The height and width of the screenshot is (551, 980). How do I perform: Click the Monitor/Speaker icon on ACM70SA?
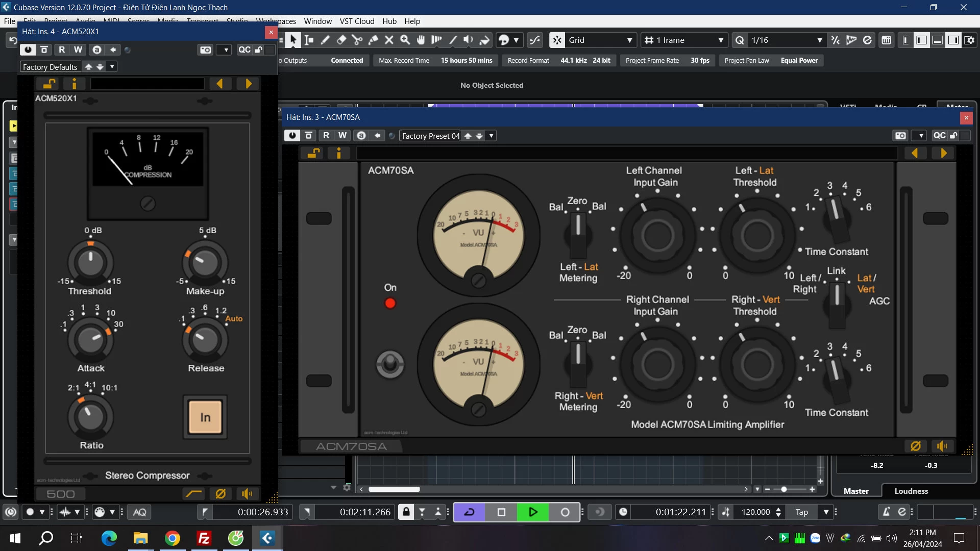(x=944, y=445)
